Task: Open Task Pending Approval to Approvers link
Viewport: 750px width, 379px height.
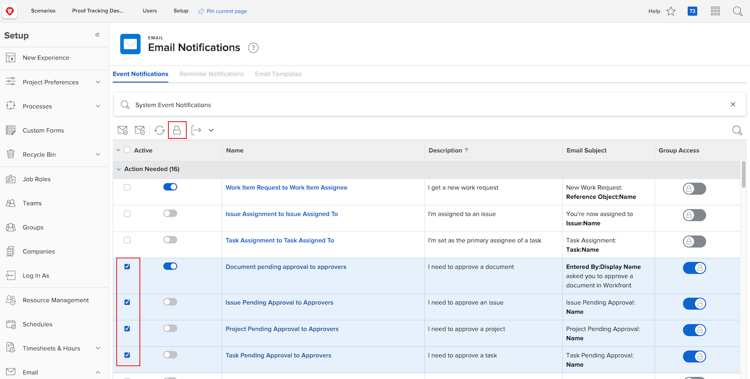Action: tap(278, 356)
